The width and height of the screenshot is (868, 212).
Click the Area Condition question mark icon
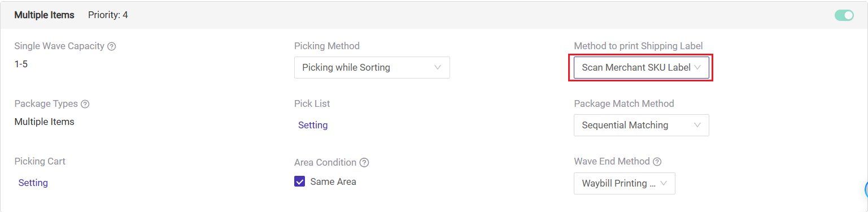pyautogui.click(x=364, y=163)
